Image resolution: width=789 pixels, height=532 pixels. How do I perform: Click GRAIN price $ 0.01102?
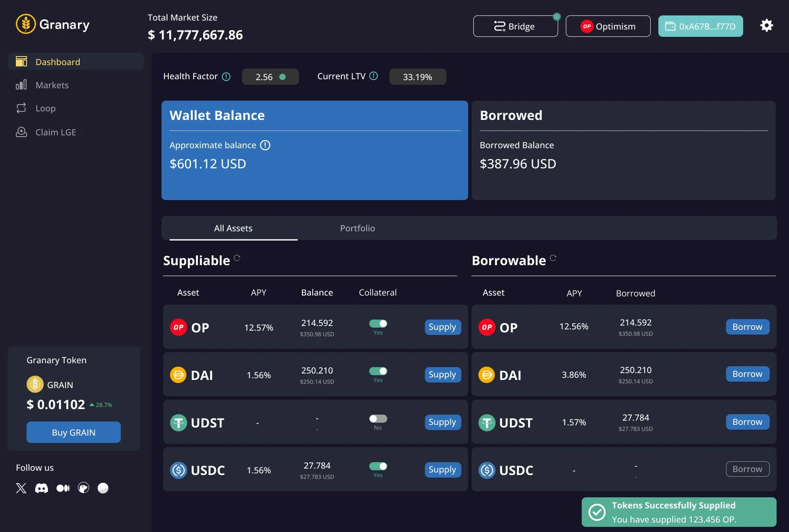(56, 404)
